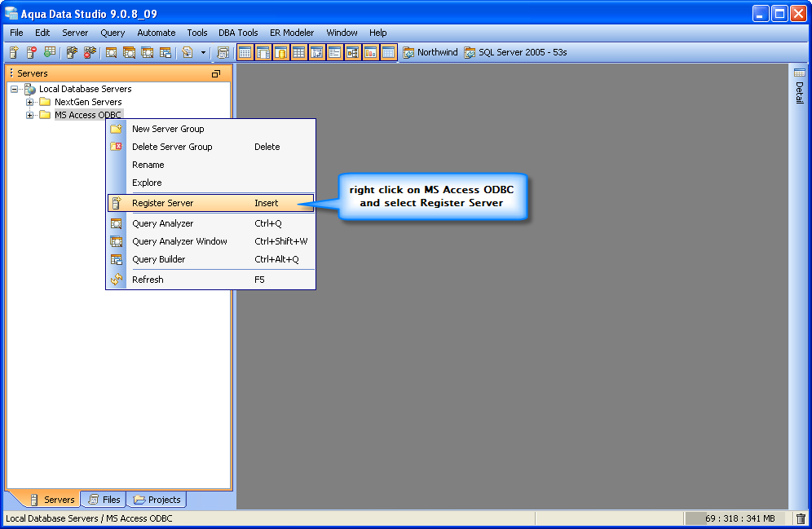Click the garbage collection trash icon in status bar
The height and width of the screenshot is (529, 812).
point(801,518)
